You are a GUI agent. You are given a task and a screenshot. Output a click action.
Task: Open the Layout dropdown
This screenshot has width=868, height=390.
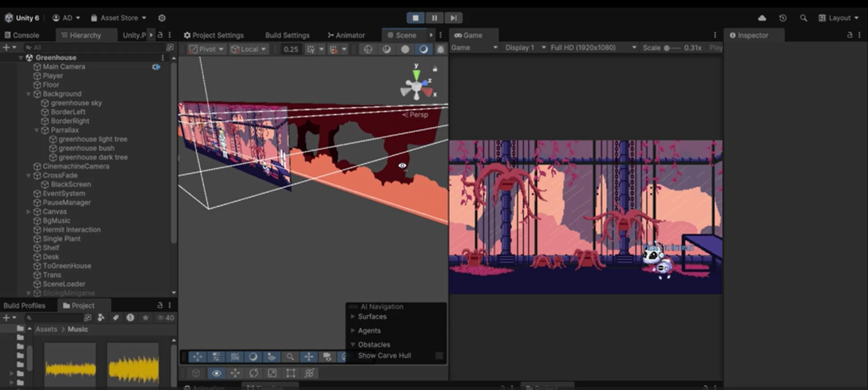(x=839, y=18)
